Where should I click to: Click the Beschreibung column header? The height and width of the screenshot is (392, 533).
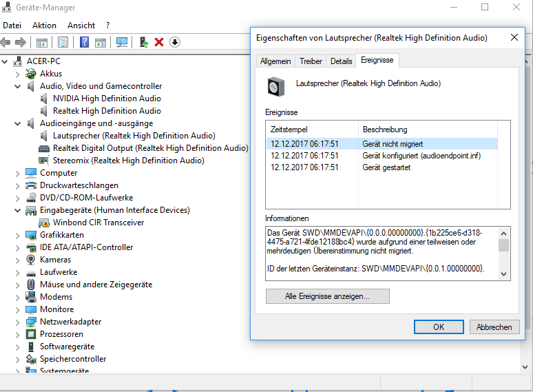pos(428,130)
